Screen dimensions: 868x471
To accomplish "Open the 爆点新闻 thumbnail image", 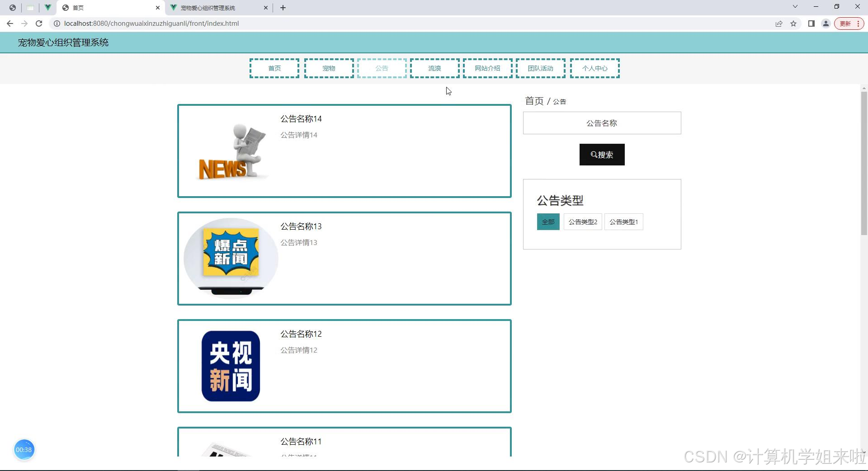I will click(x=231, y=258).
